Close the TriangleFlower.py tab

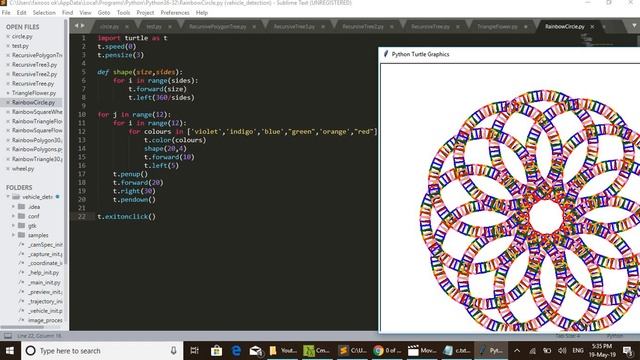pos(526,27)
